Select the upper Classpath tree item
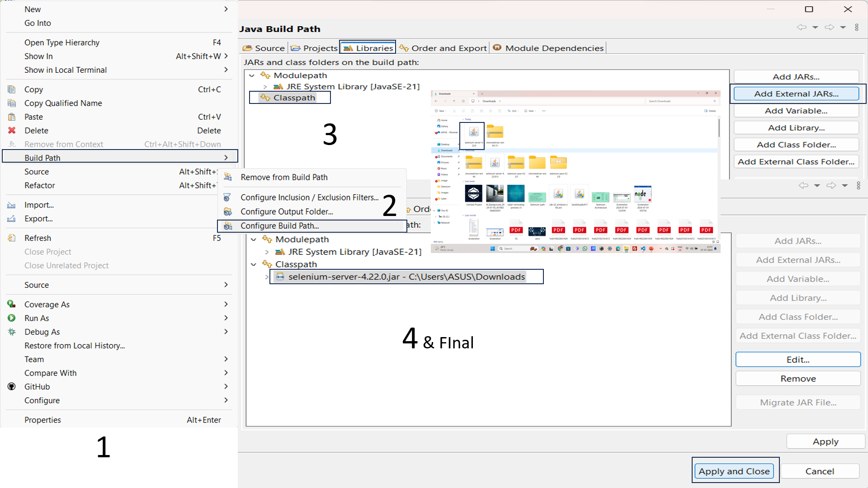Image resolution: width=868 pixels, height=488 pixels. click(x=294, y=98)
